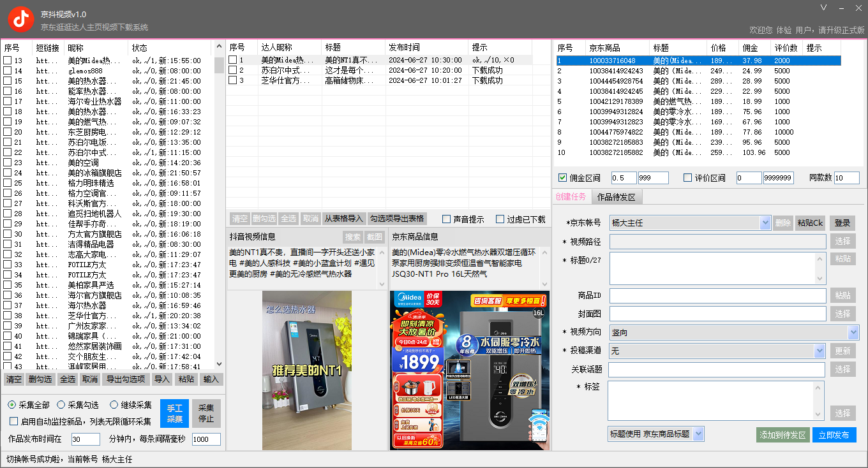Enable 启用自动监控新品 loop collection checkbox
868x468 pixels.
13,421
